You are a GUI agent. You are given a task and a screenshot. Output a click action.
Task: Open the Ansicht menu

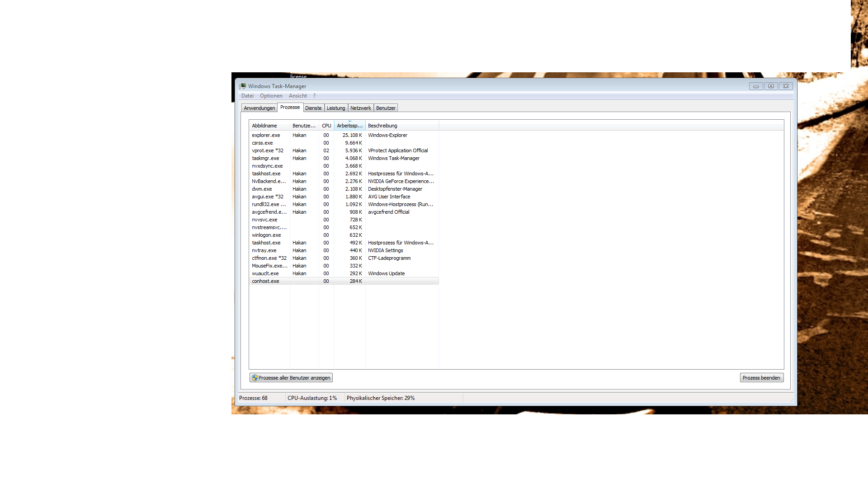click(x=297, y=96)
